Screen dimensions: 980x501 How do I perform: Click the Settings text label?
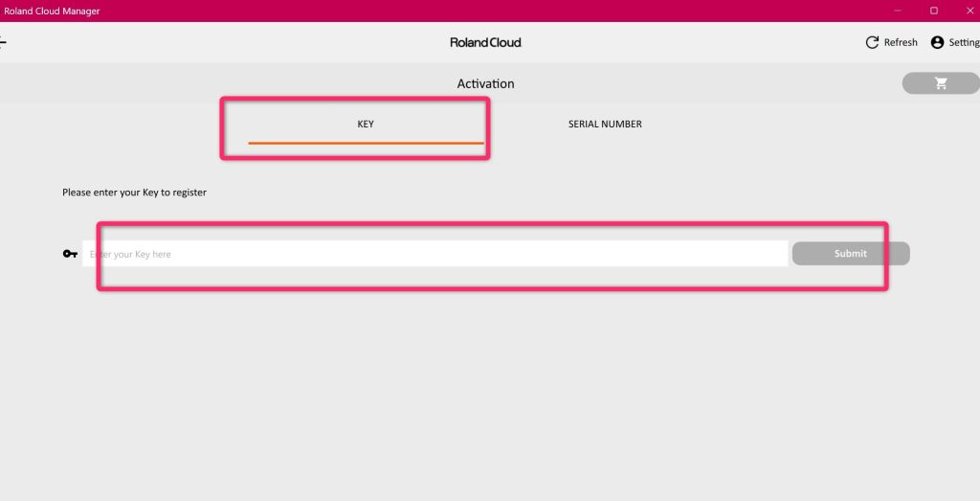pyautogui.click(x=964, y=42)
